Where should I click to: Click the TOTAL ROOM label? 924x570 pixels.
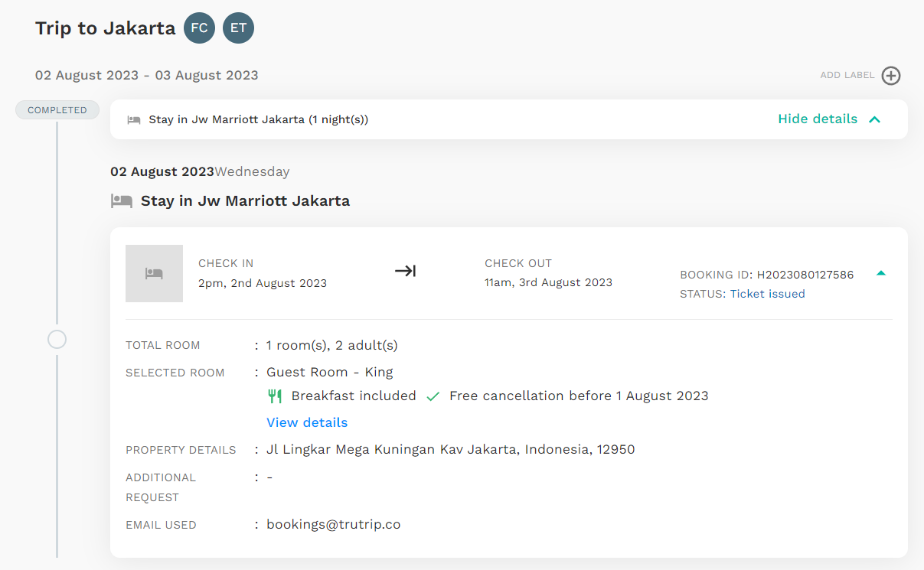(163, 345)
